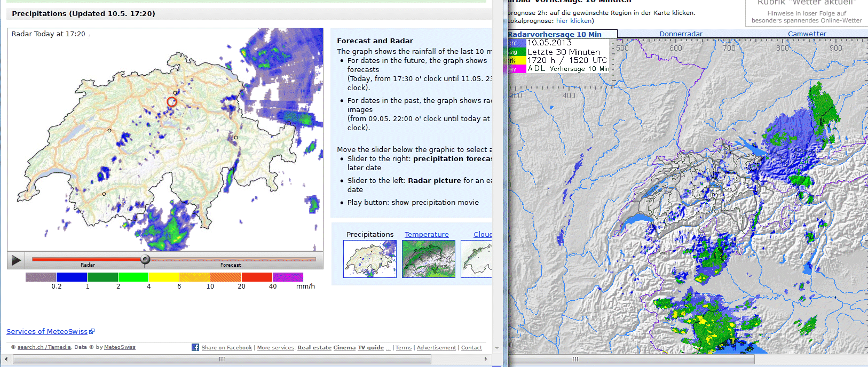Open the Temperature link
This screenshot has width=868, height=367.
point(426,234)
